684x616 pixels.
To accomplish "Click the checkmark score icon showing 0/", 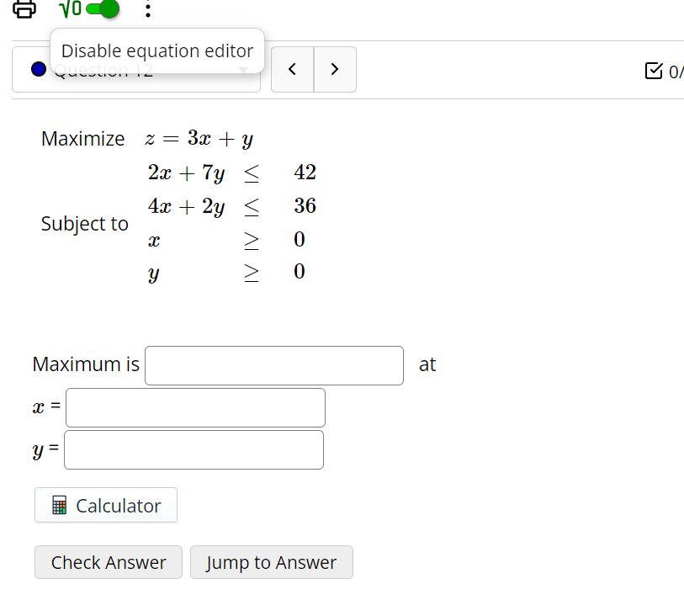I will pos(654,70).
